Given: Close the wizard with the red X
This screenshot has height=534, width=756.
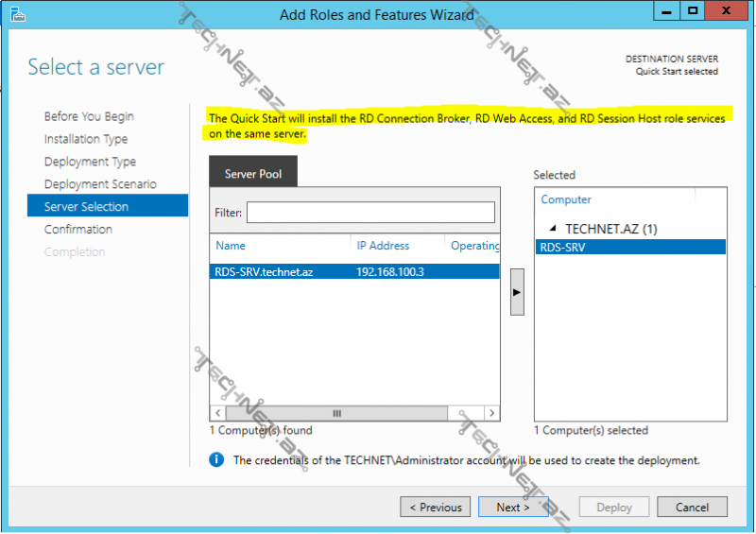Looking at the screenshot, I should click(728, 12).
